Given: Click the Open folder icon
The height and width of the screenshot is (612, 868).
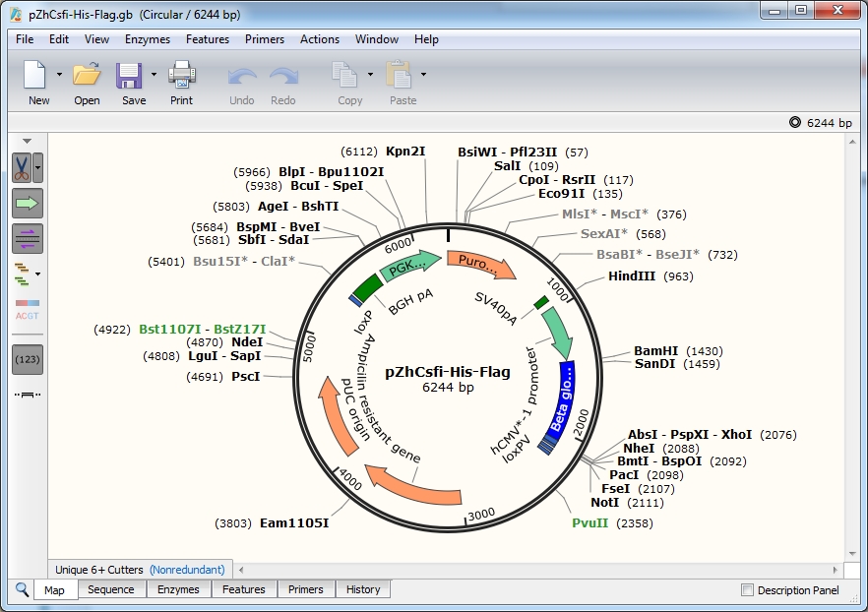Looking at the screenshot, I should click(87, 76).
